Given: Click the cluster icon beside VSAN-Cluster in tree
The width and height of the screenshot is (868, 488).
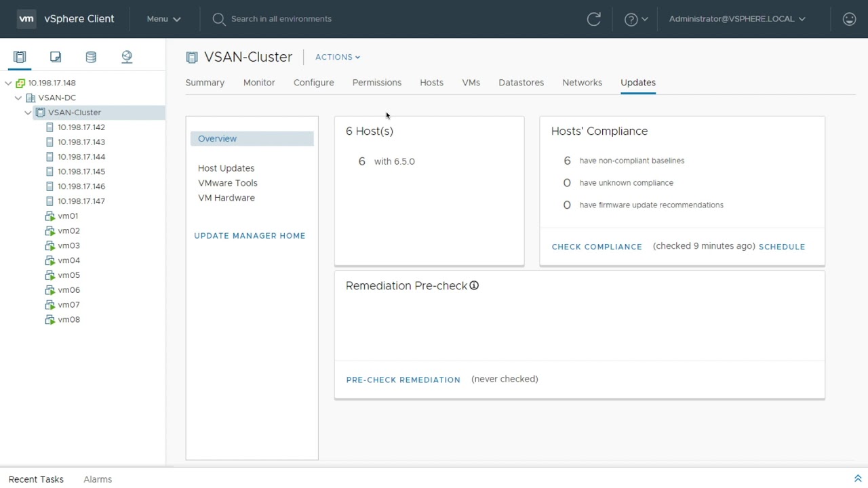Looking at the screenshot, I should pos(40,113).
